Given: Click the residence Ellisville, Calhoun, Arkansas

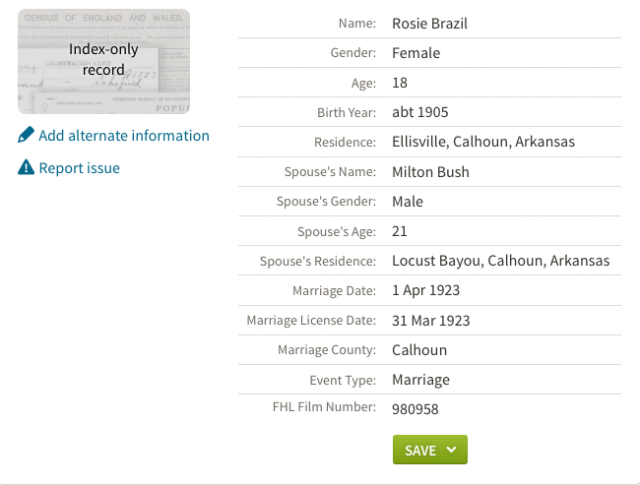Looking at the screenshot, I should coord(483,142).
